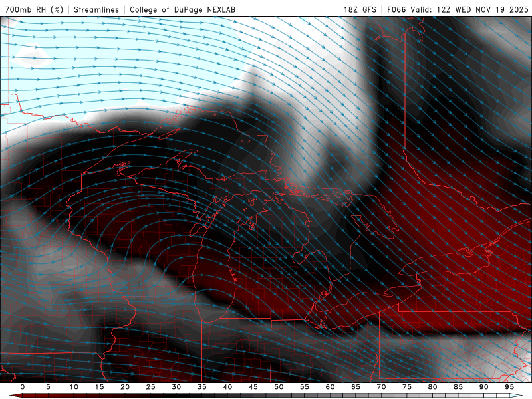The height and width of the screenshot is (399, 532).
Task: Click the 'Streamlines' label in the header
Action: click(96, 9)
